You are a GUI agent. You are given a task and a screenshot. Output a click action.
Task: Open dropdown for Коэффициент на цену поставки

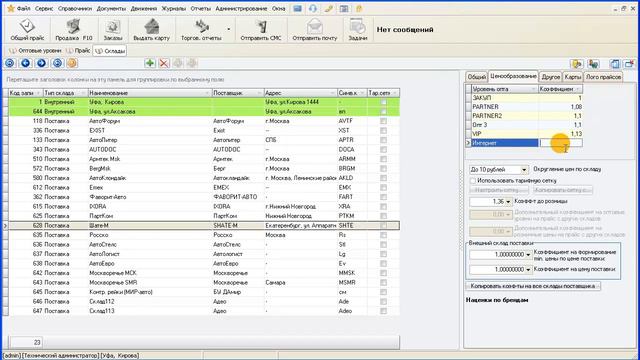point(528,270)
